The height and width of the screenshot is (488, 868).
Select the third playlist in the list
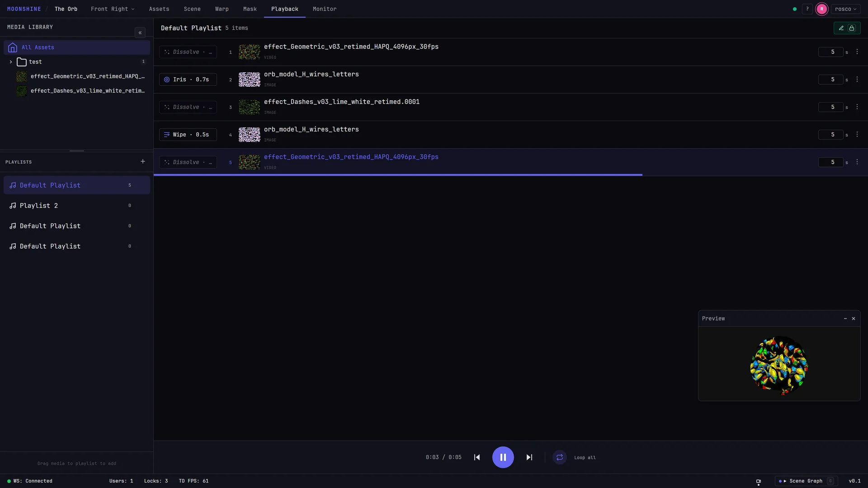[77, 226]
